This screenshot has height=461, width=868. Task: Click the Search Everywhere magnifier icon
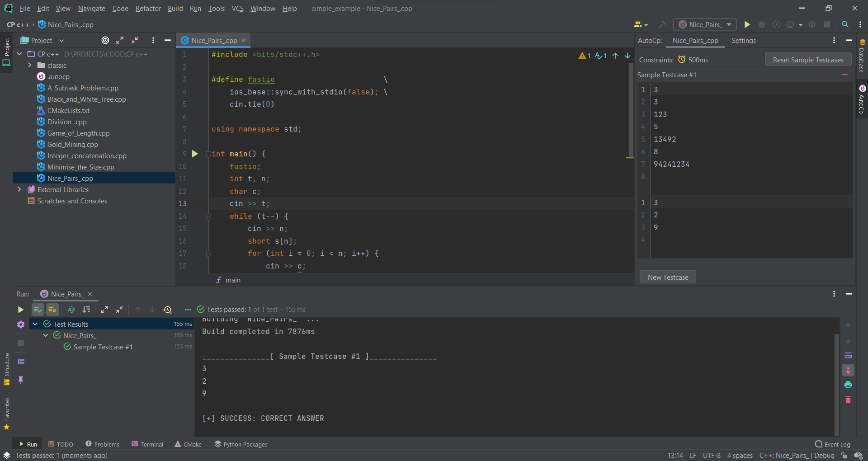pos(845,25)
